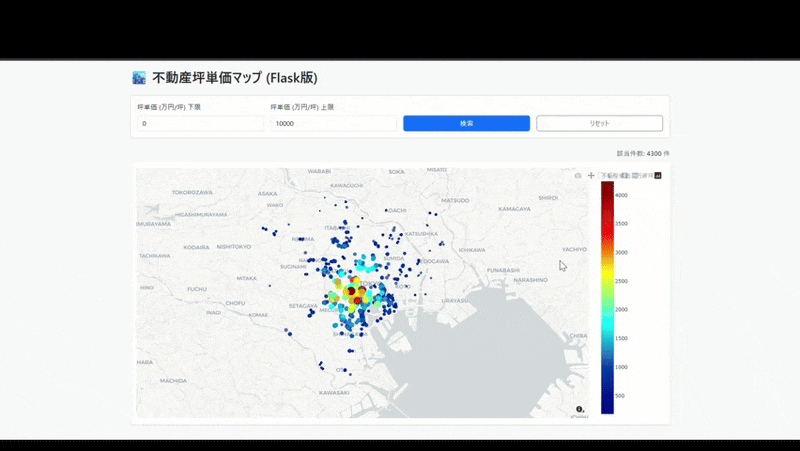Click the 坪単価 上限 label
The image size is (800, 451).
point(302,107)
